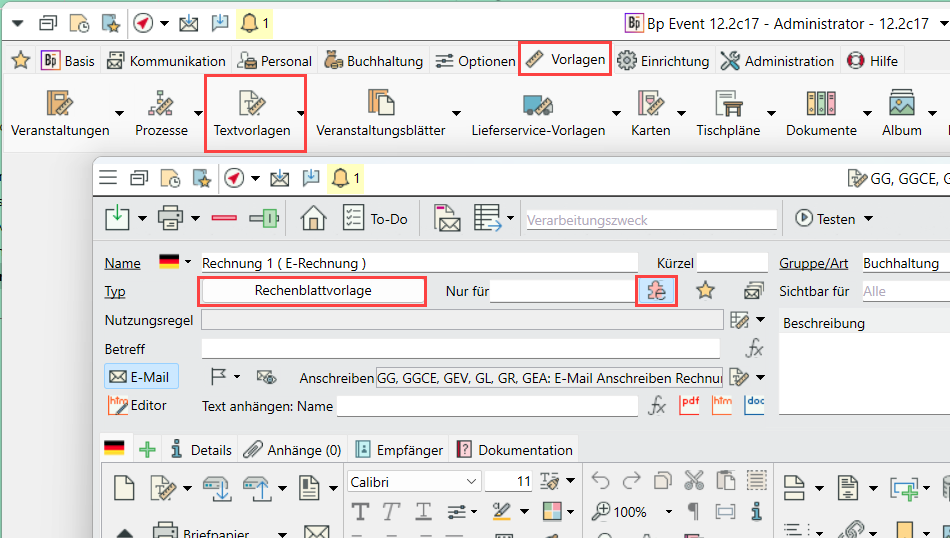Open the Textvorlagen ribbon button

(x=252, y=114)
